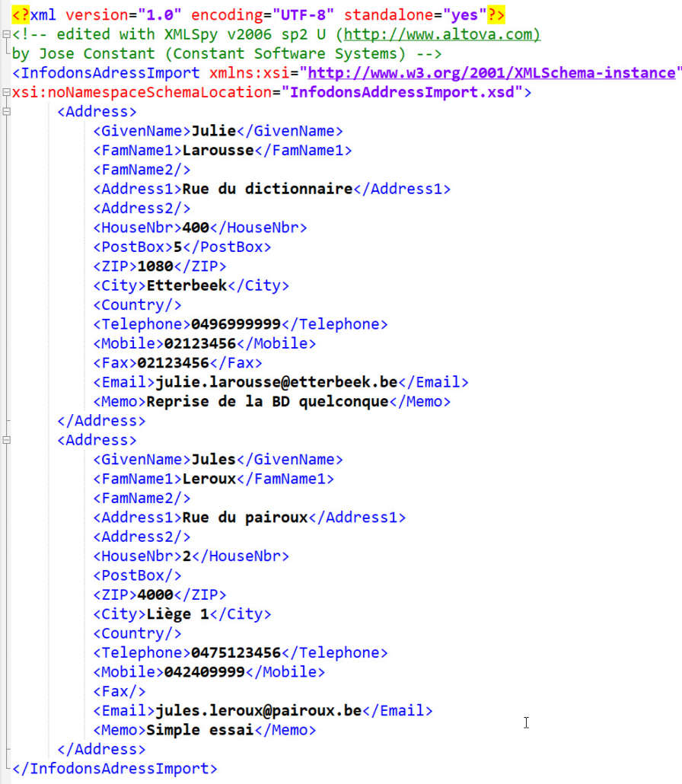Click the FamName1 value Leroux
The image size is (682, 784).
pyautogui.click(x=209, y=479)
